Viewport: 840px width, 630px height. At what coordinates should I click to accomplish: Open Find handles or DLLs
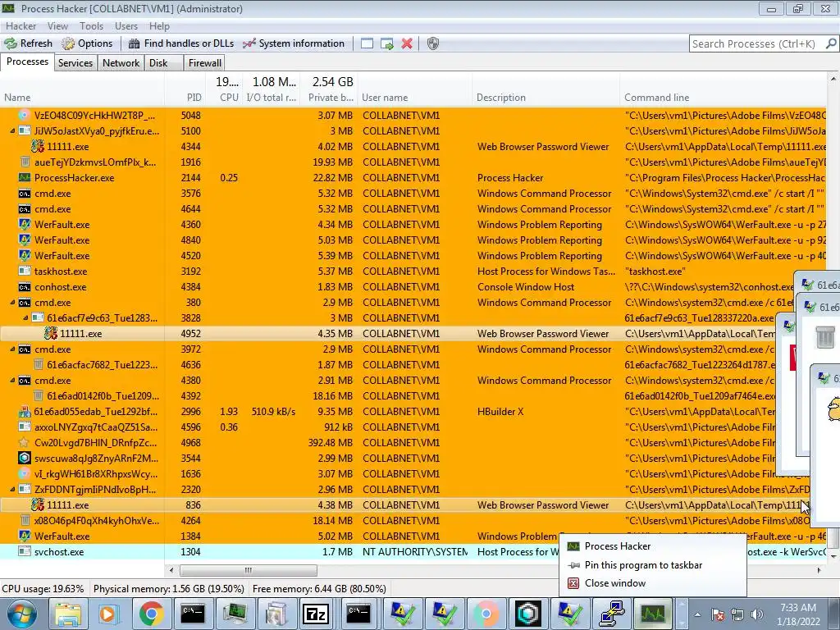pos(181,43)
